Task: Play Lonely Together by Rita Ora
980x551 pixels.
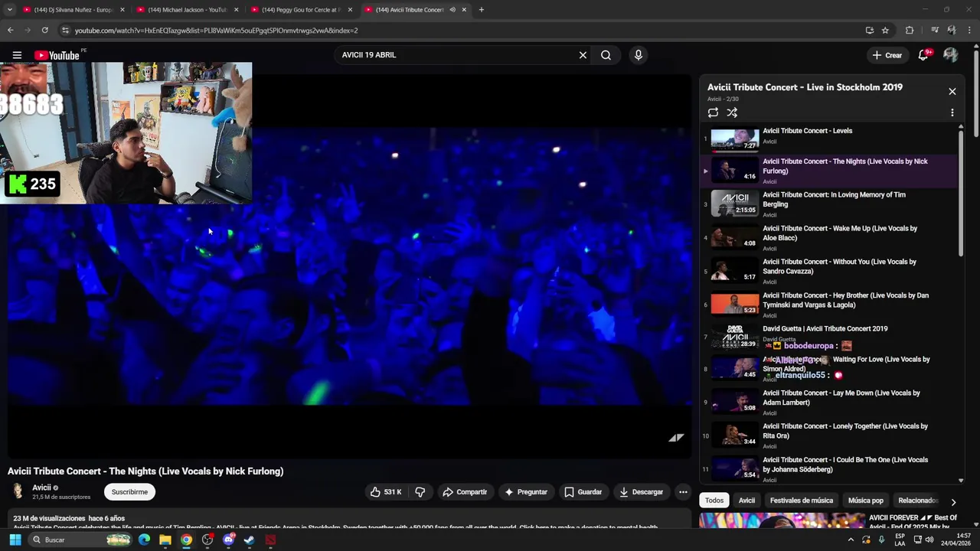Action: tap(829, 435)
